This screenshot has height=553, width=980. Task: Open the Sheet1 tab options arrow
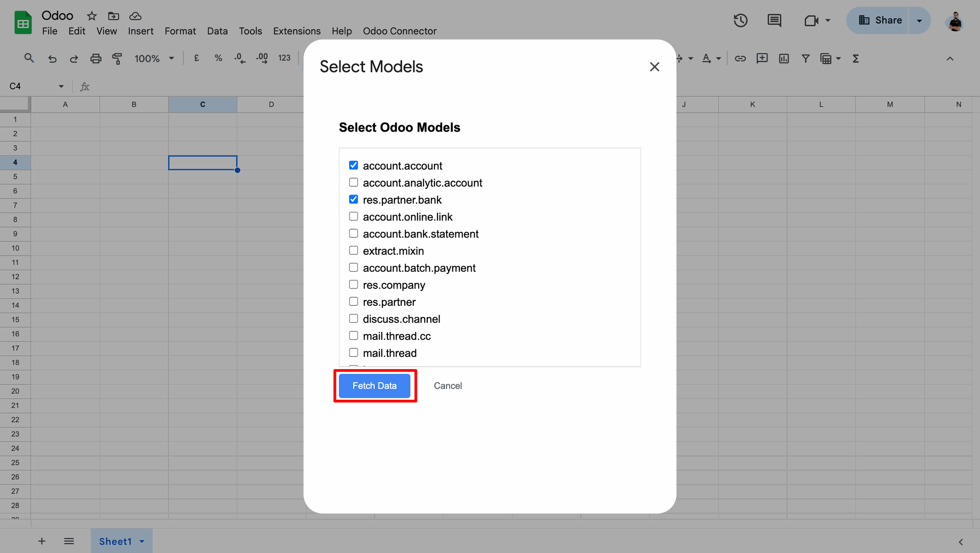(x=142, y=541)
